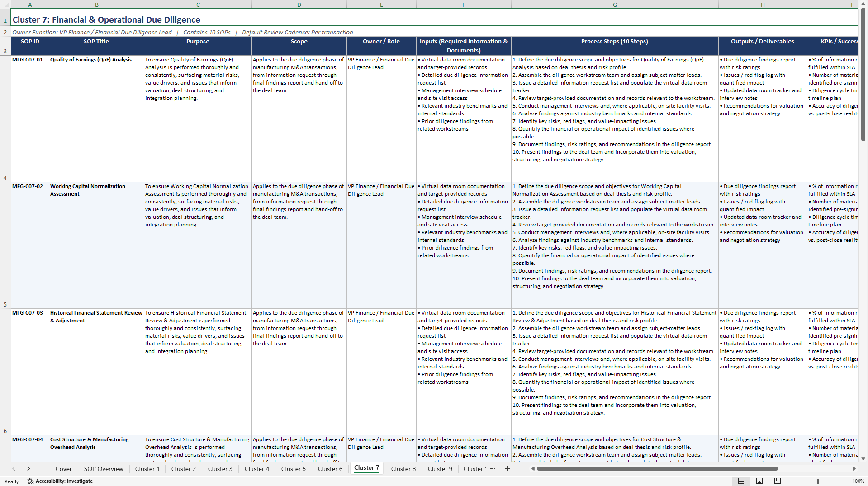Screen dimensions: 868x486
Task: Select Quality of Earnings (QoE) Analysis cell
Action: [96, 118]
